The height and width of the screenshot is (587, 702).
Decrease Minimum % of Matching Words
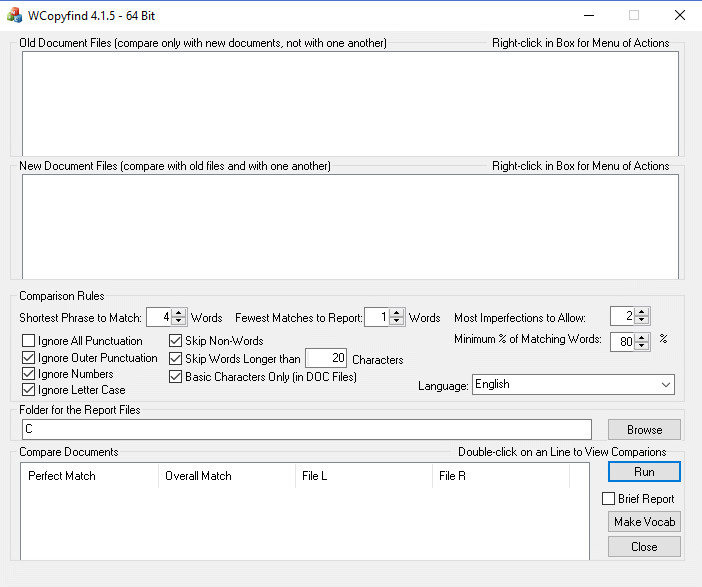[642, 346]
